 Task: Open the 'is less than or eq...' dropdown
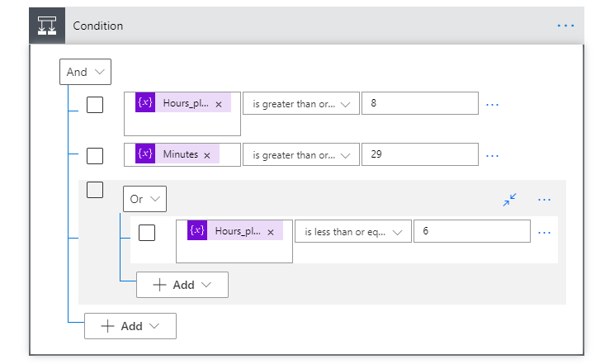tap(353, 231)
